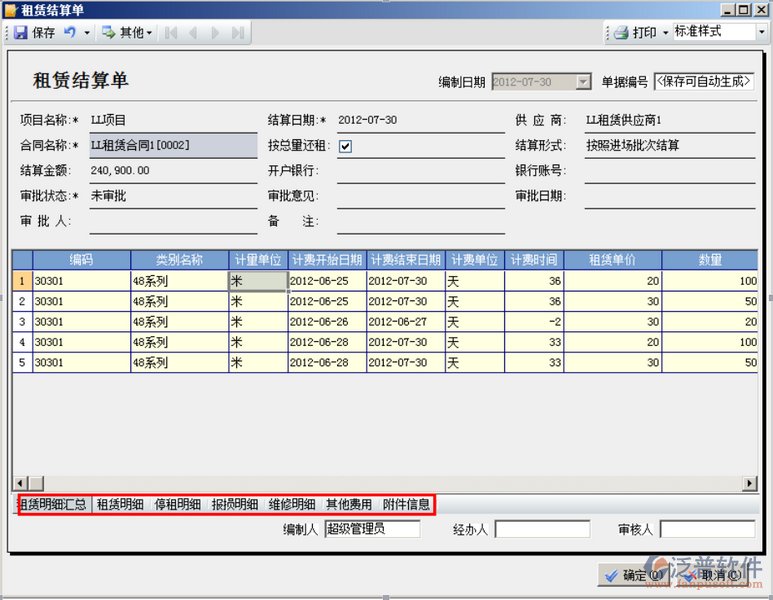This screenshot has height=600, width=773.
Task: Open the 停租明细 tab
Action: [x=177, y=505]
